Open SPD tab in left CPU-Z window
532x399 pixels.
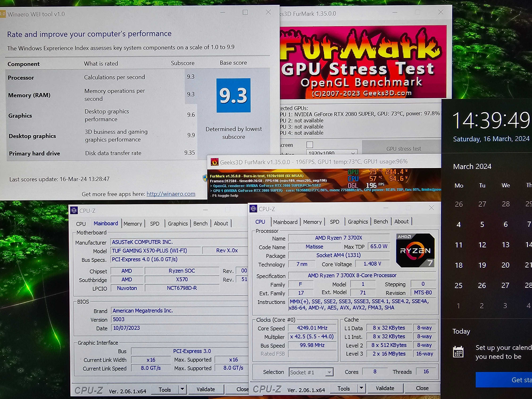(x=155, y=224)
